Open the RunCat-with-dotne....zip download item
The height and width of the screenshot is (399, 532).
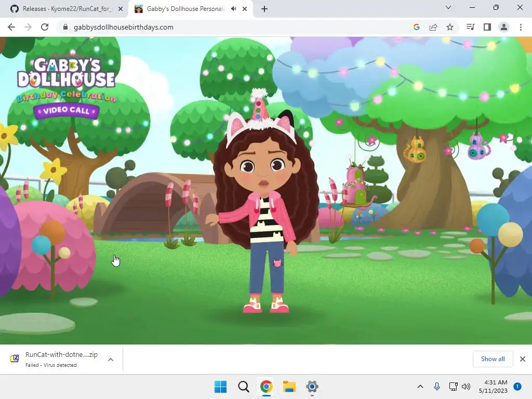point(61,360)
